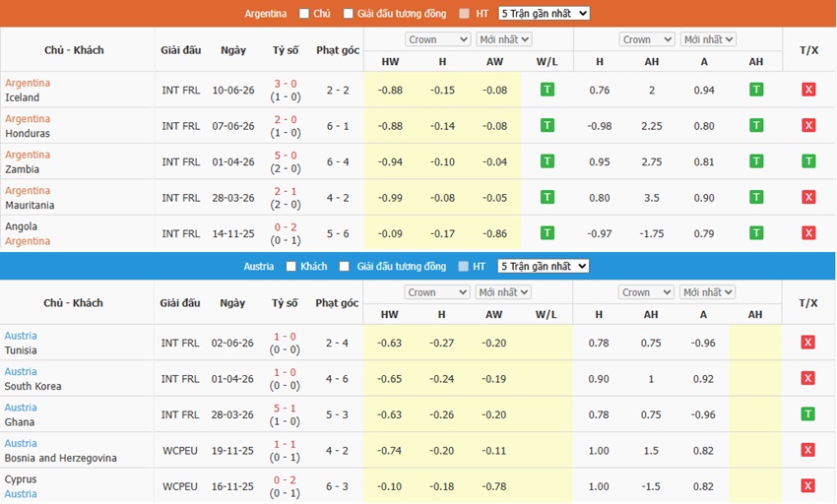
Task: Open second Crown dropdown above Austria AH columns
Action: pos(646,292)
